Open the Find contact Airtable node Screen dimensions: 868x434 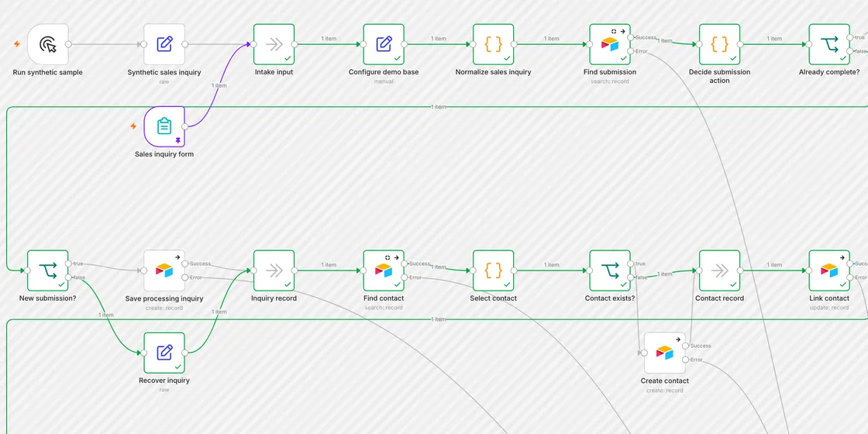point(384,270)
